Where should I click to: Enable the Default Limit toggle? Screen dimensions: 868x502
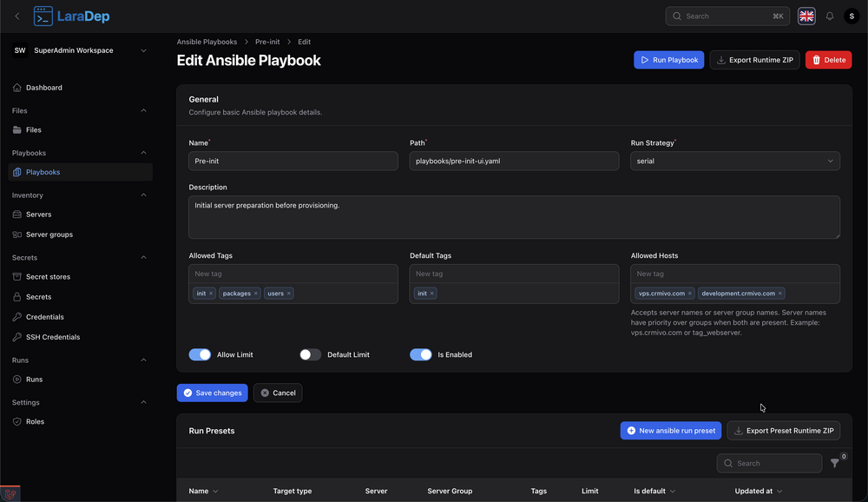[x=310, y=354]
